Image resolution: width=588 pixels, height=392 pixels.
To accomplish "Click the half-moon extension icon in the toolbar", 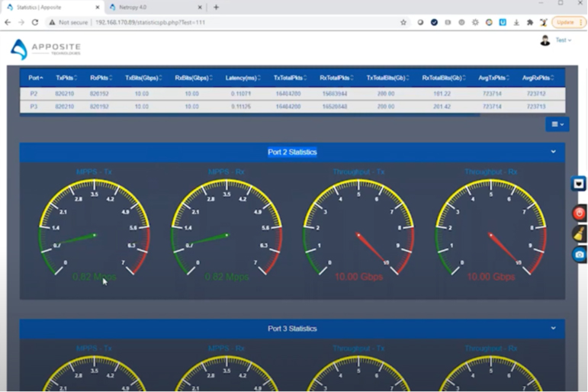I will tap(420, 23).
